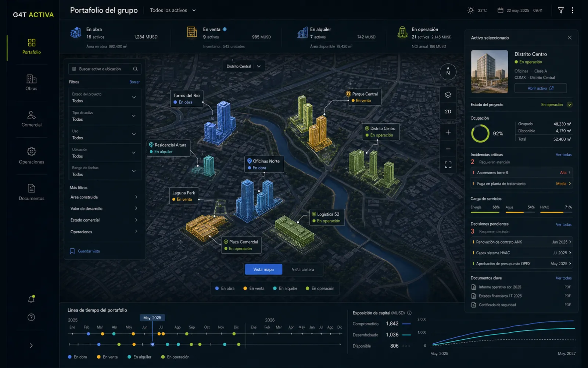
Task: Expand Área construida filter
Action: pyautogui.click(x=104, y=197)
